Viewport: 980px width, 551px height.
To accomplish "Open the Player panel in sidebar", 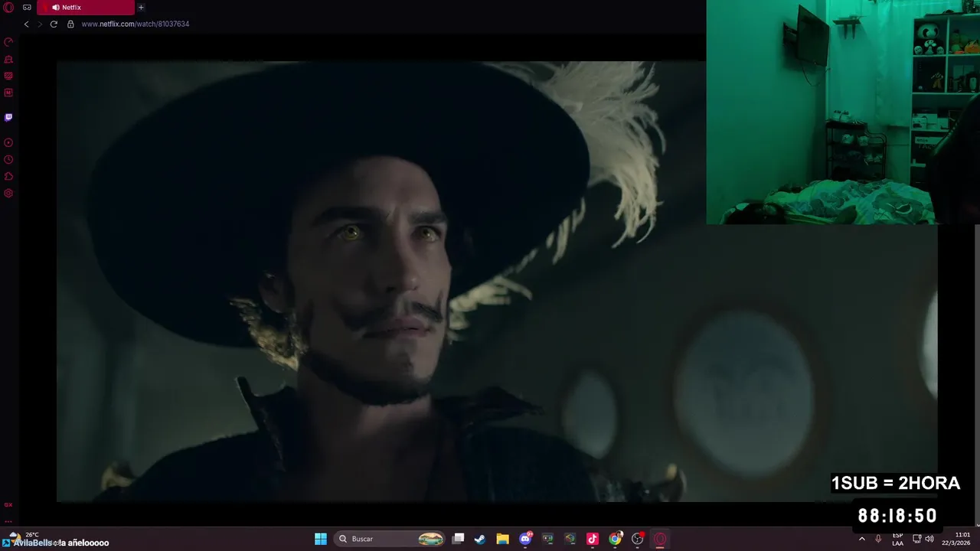I will (x=8, y=142).
